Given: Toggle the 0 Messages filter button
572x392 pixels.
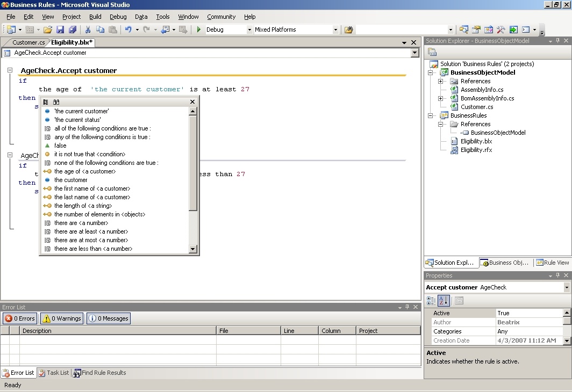Looking at the screenshot, I should (x=109, y=318).
